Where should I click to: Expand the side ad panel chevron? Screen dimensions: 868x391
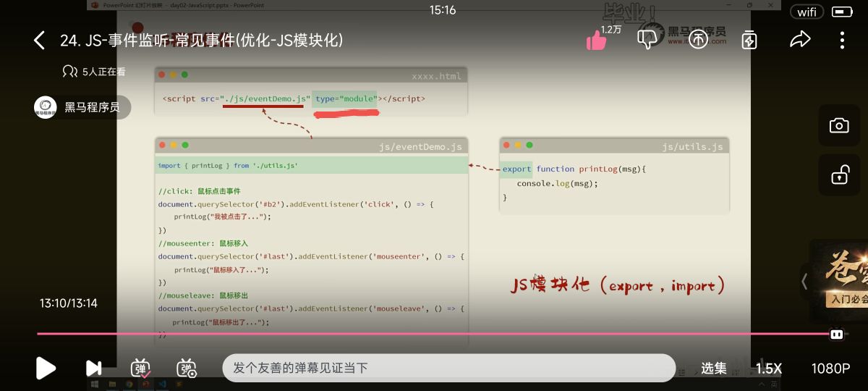804,281
